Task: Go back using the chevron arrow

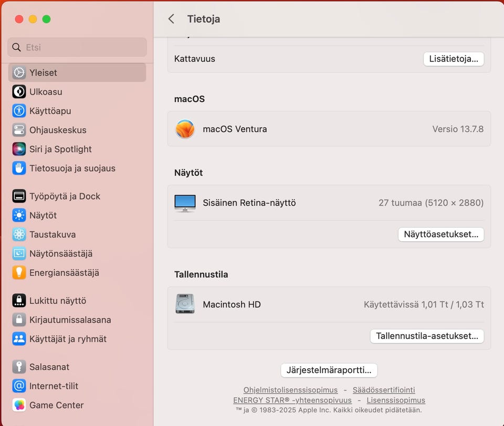Action: click(171, 19)
